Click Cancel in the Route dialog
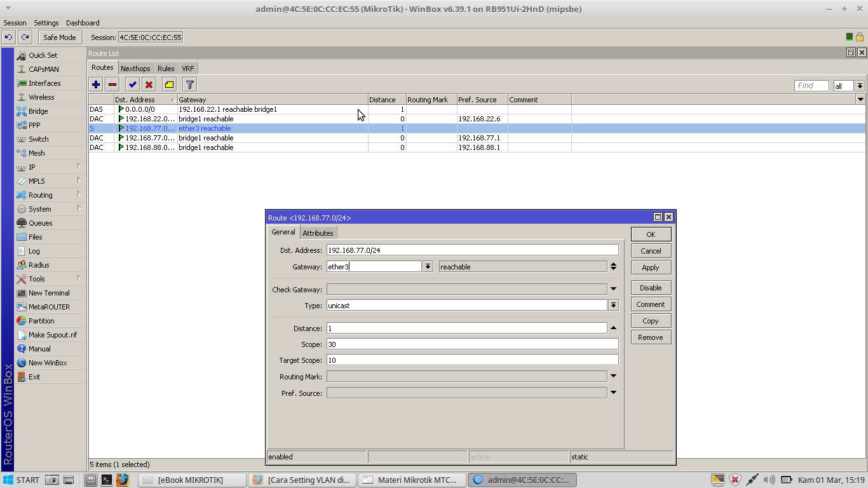This screenshot has width=868, height=488. 651,251
